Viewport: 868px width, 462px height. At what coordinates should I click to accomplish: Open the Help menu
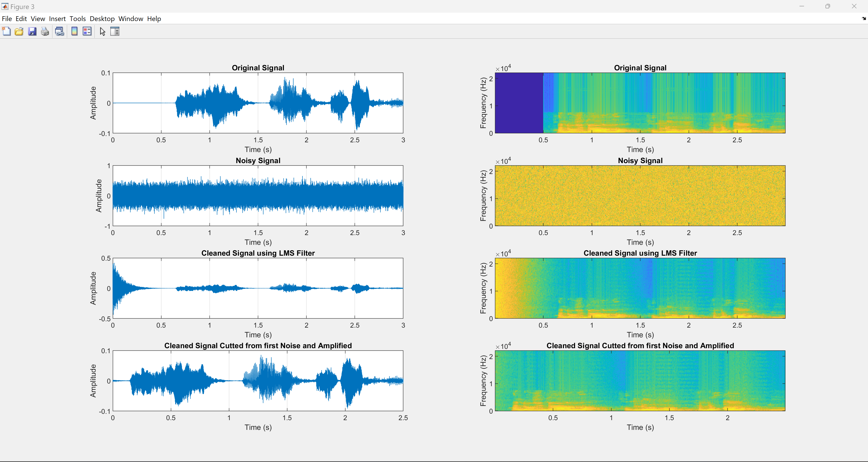(154, 19)
